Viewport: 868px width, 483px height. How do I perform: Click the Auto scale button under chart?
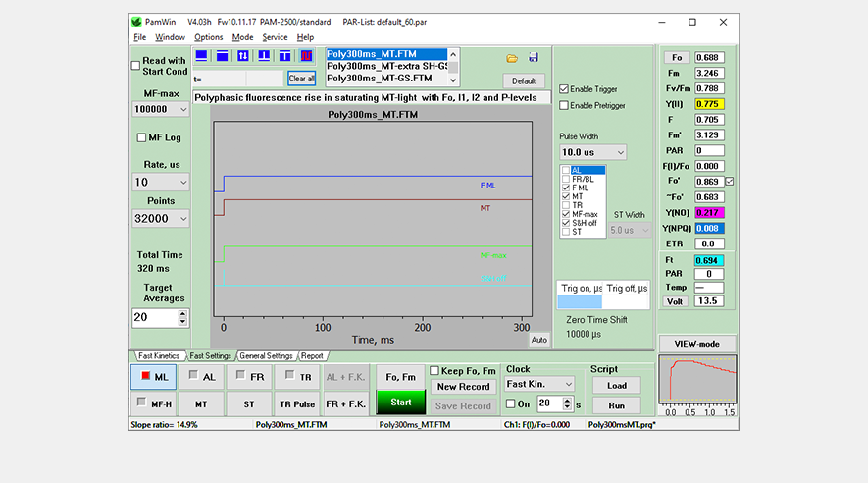click(539, 340)
